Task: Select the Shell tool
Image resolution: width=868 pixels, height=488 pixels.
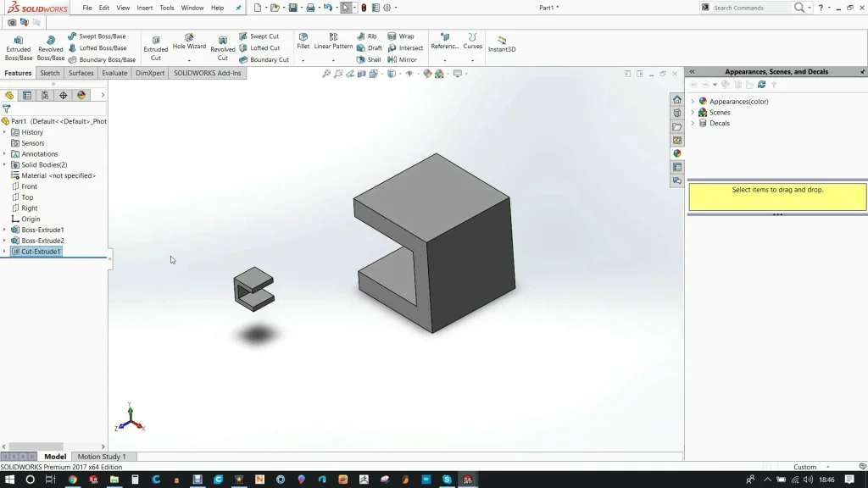Action: (369, 60)
